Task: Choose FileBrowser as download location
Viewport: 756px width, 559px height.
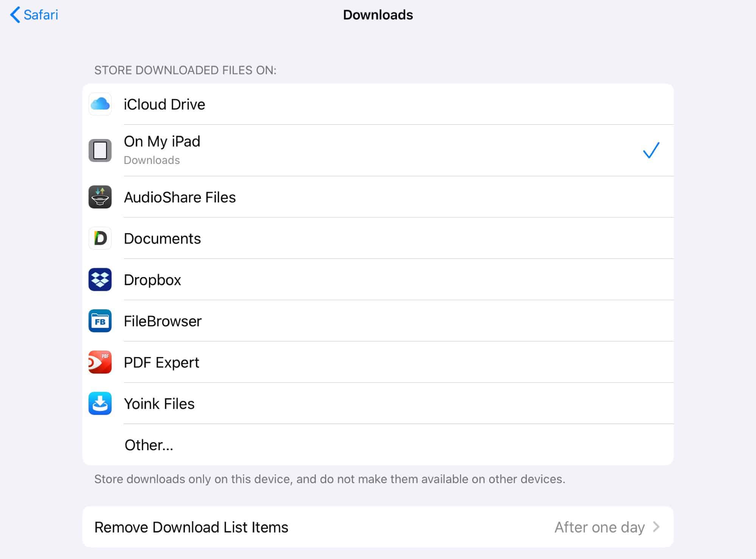Action: [x=378, y=321]
